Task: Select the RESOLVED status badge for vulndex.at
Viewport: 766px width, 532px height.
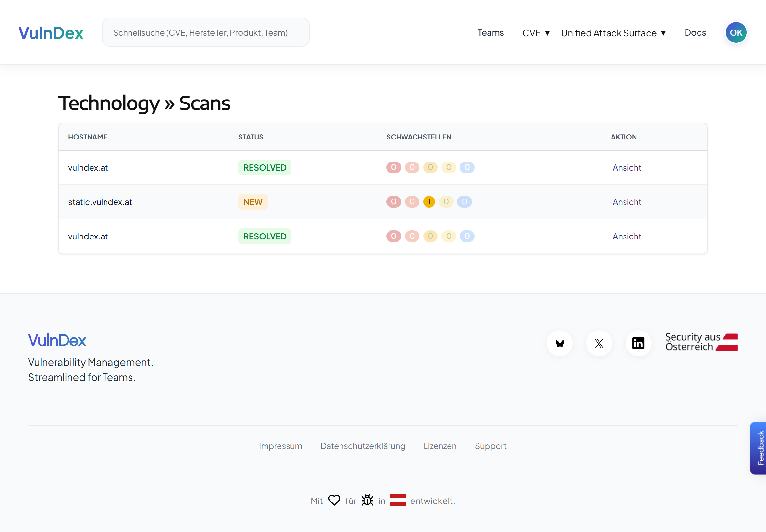Action: (x=265, y=167)
